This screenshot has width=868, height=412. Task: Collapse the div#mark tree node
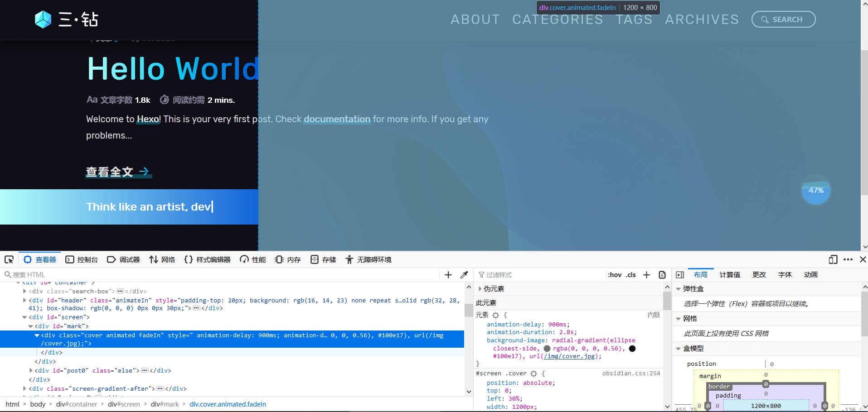click(x=30, y=326)
